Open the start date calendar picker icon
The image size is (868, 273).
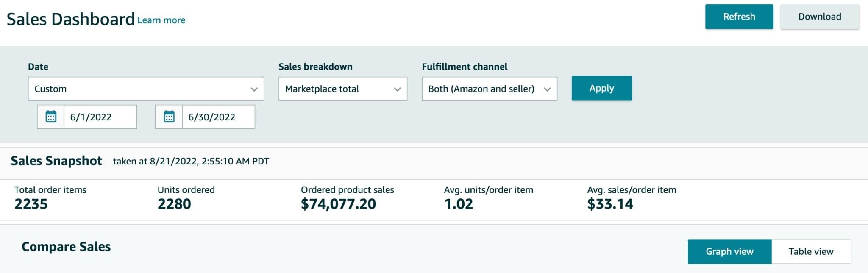click(x=51, y=117)
